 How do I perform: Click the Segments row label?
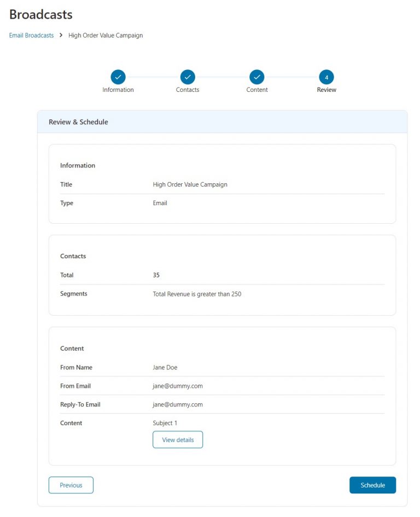[x=73, y=294]
